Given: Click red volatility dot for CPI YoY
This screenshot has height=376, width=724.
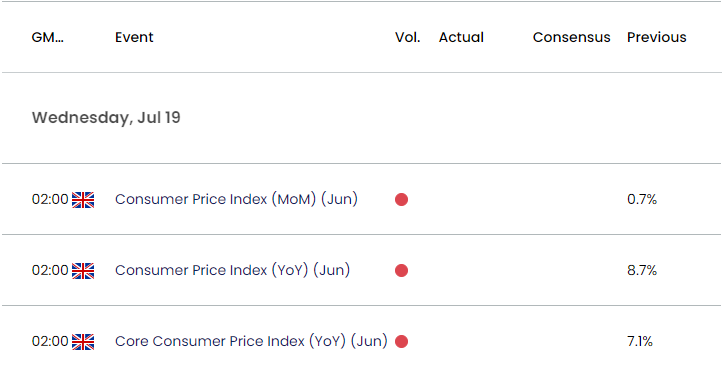Looking at the screenshot, I should [401, 270].
